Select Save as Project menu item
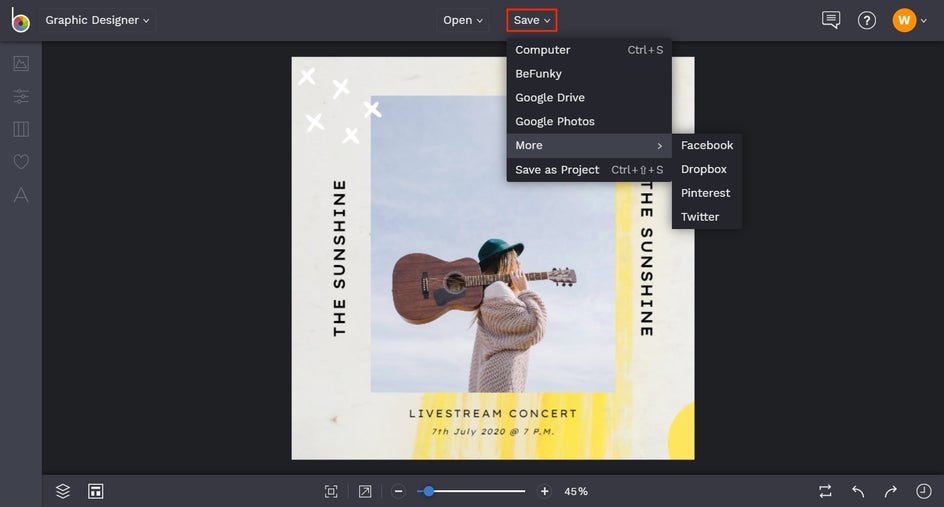 589,170
